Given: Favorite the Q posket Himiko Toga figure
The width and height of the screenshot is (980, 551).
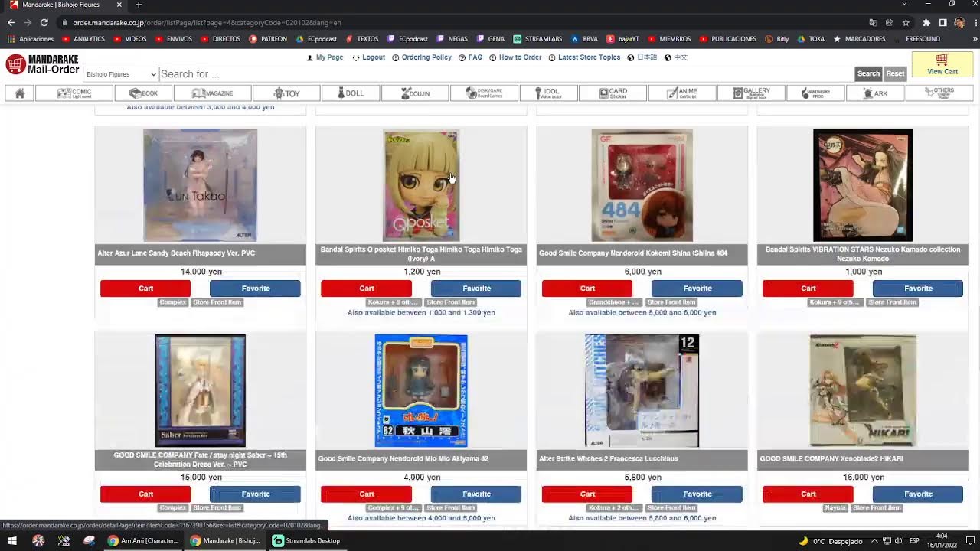Looking at the screenshot, I should [x=476, y=289].
